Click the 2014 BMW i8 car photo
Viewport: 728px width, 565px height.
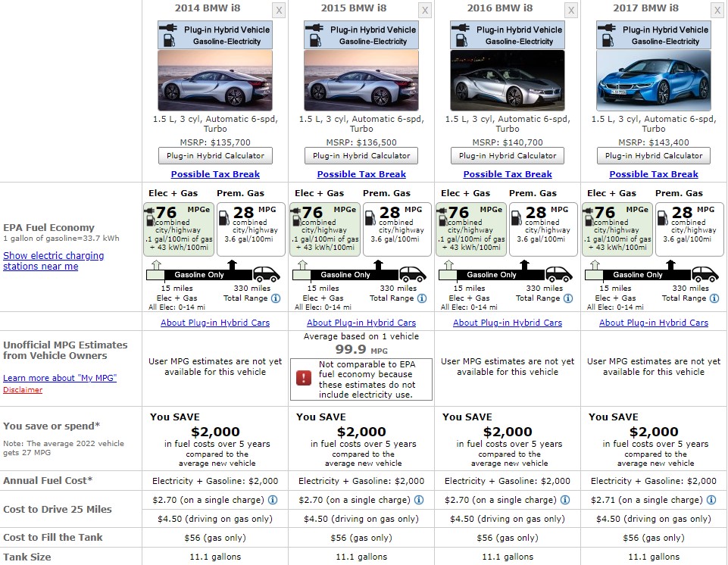click(215, 80)
